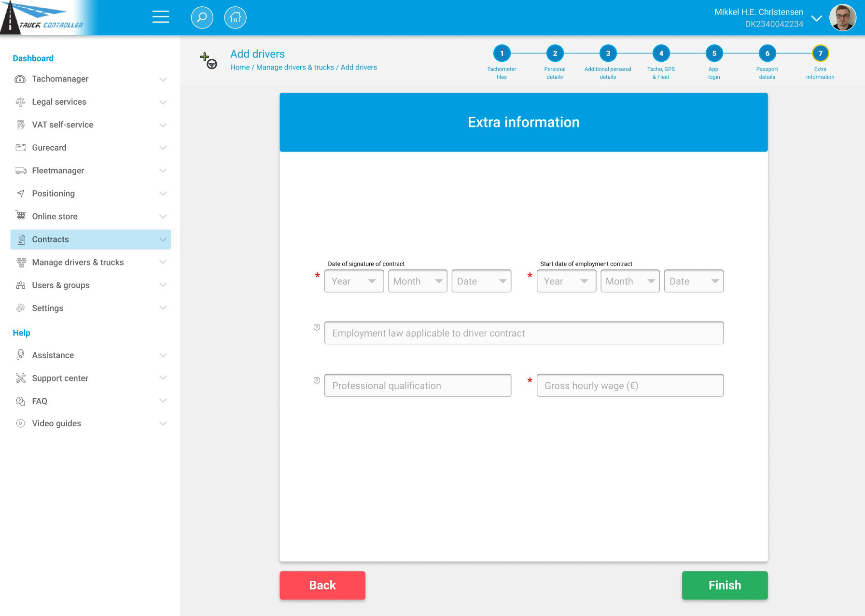Screen dimensions: 865x616
Task: Go to step 5 App login
Action: [714, 53]
